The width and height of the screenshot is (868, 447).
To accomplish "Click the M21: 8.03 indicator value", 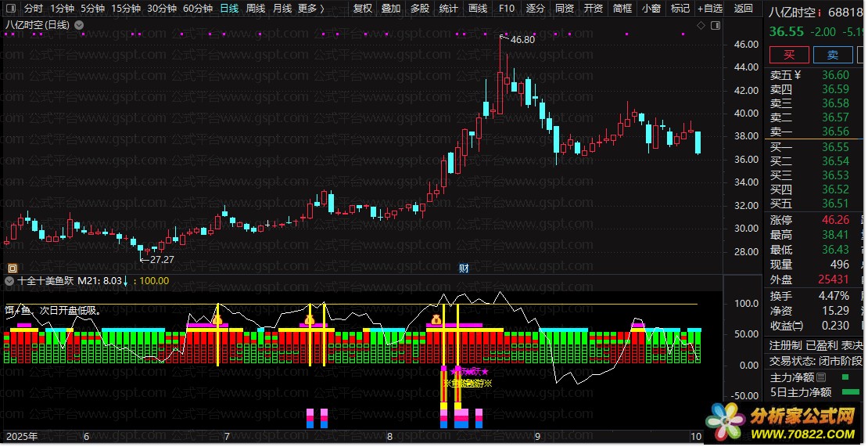I will click(x=99, y=281).
